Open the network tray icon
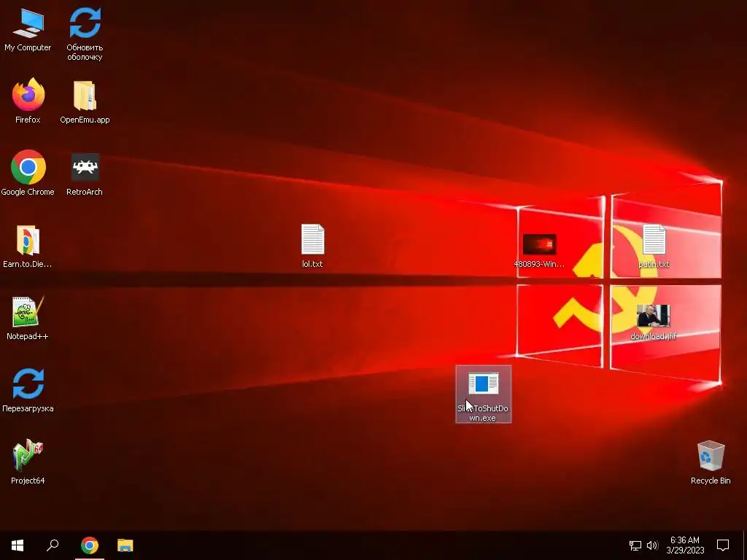Viewport: 747px width, 560px height. [x=635, y=545]
